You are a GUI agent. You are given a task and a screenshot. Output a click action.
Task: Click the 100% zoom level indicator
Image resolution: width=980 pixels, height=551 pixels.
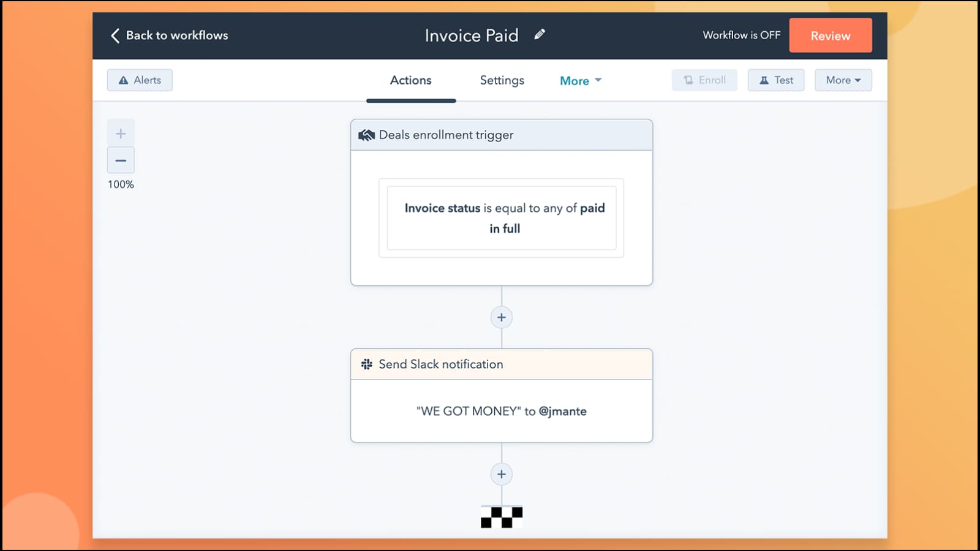121,184
